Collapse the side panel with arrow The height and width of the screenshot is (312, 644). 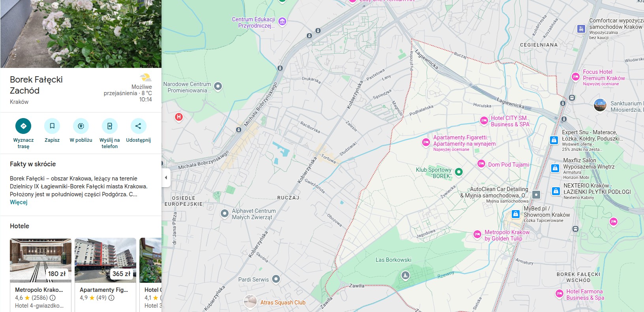166,178
